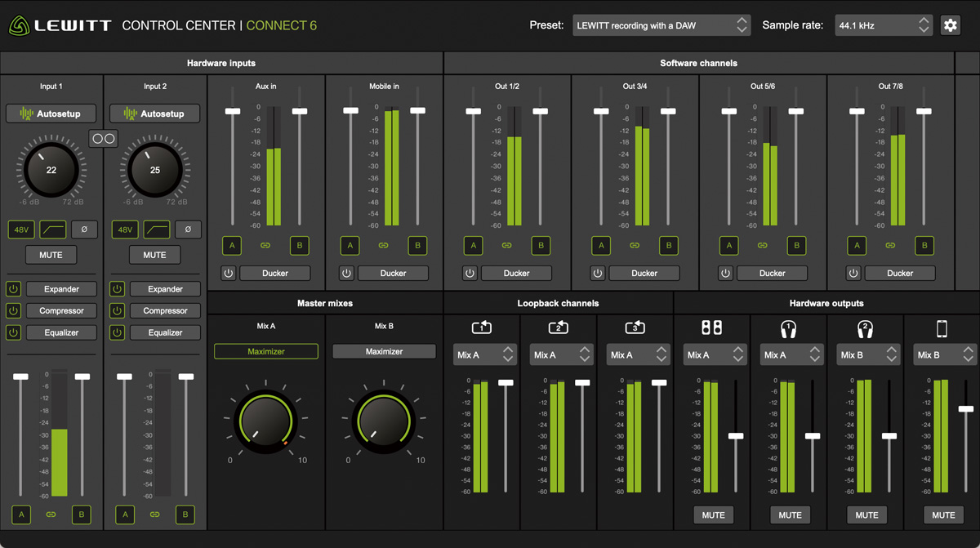
Task: Toggle Mix A routing button under Aux in
Action: click(x=232, y=245)
